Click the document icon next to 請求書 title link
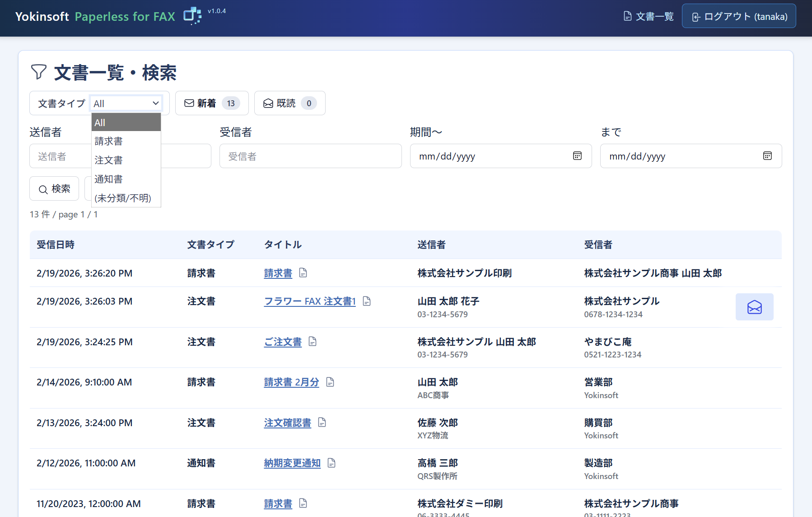Screen dimensions: 812x517 tap(303, 273)
